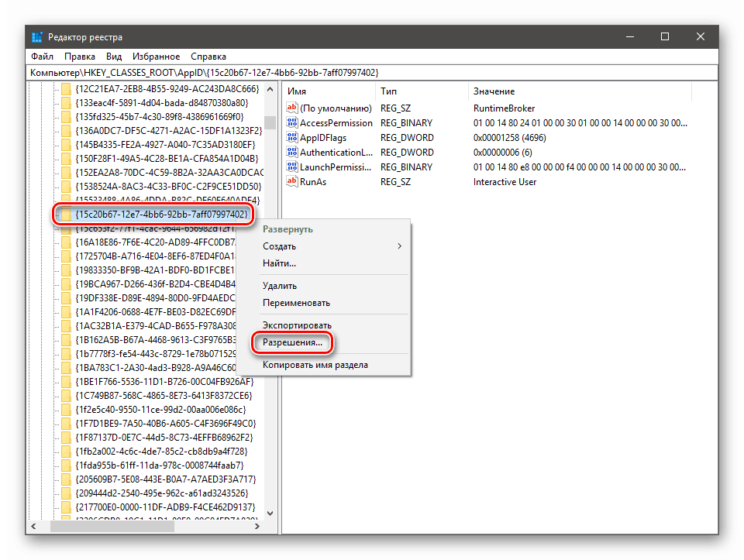The height and width of the screenshot is (560, 744).
Task: Click the folder icon of {145B4335-FE2A-4927-A040-7C35AD3180EF}
Action: point(66,145)
